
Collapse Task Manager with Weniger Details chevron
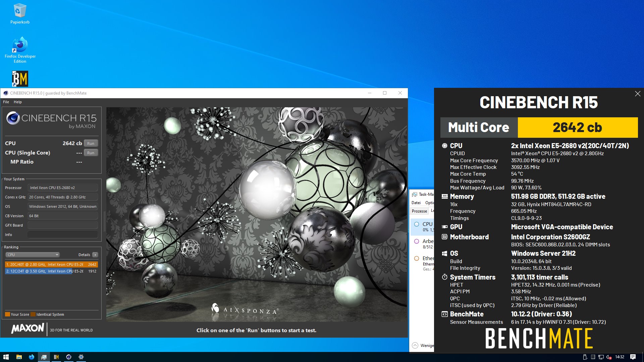coord(415,345)
